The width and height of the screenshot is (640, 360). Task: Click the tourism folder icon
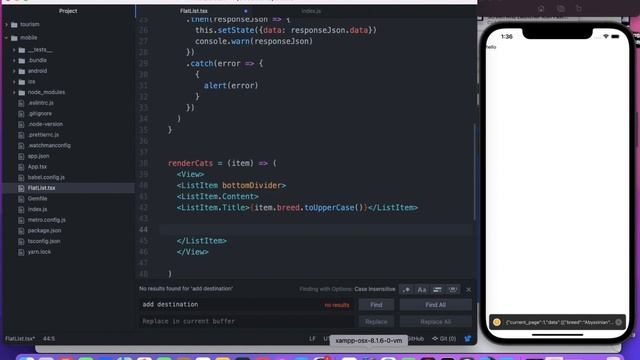[14, 25]
